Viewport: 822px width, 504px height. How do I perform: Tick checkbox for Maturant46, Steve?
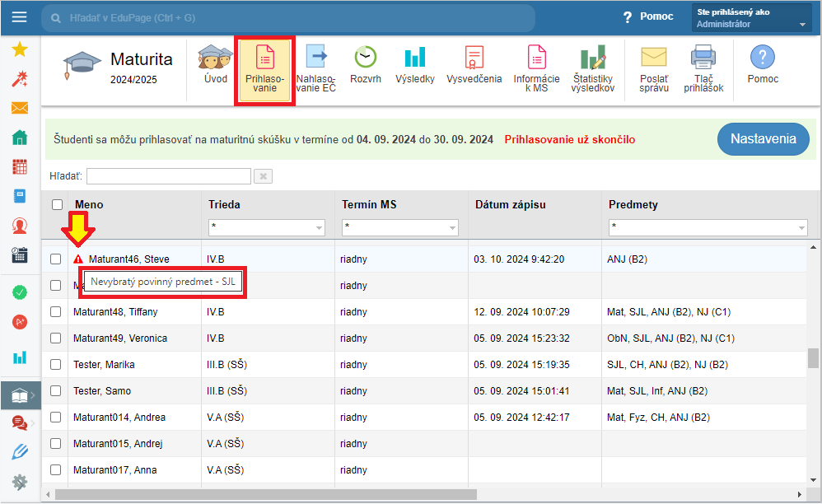pyautogui.click(x=55, y=259)
